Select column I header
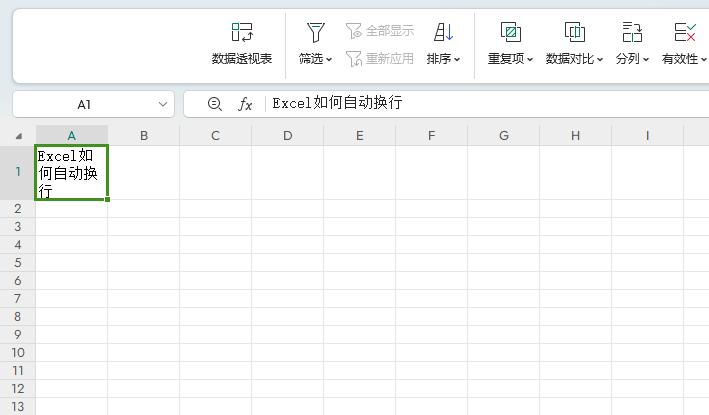This screenshot has height=415, width=709. [648, 136]
